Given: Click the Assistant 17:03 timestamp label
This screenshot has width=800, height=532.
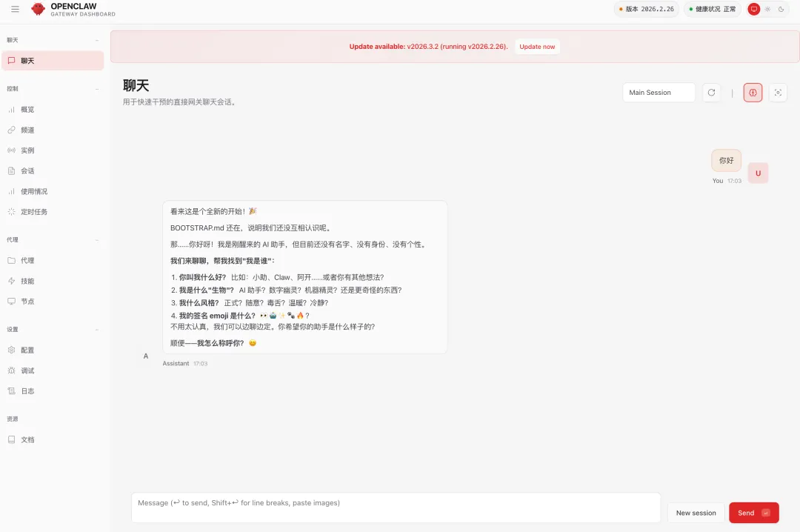Looking at the screenshot, I should [x=185, y=364].
